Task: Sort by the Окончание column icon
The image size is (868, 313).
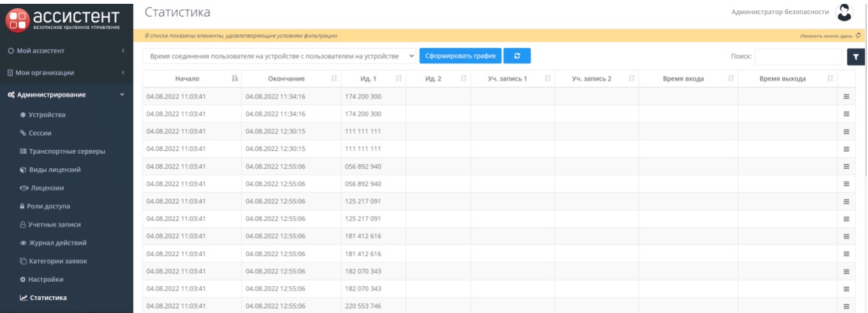Action: [x=334, y=78]
